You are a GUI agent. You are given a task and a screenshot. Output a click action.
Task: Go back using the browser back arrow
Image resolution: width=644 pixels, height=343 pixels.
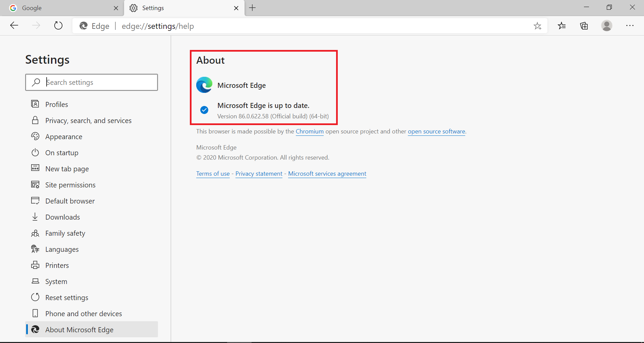[14, 25]
